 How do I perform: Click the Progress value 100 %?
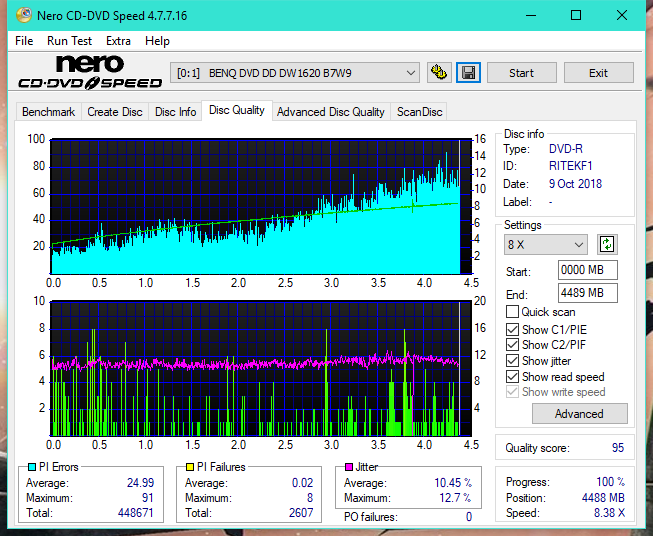pos(611,482)
